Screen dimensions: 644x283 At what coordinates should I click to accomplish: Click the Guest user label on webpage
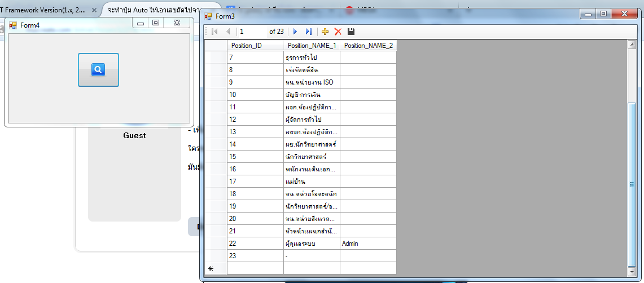tap(134, 135)
